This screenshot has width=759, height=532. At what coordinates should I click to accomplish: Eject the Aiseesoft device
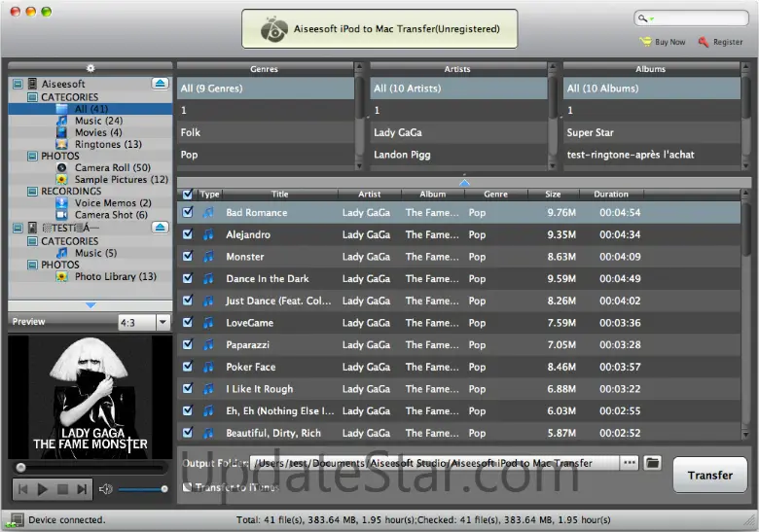click(x=161, y=84)
